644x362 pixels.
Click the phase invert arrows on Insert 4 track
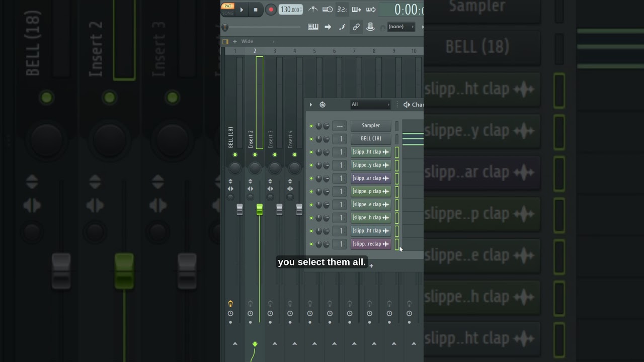[290, 181]
